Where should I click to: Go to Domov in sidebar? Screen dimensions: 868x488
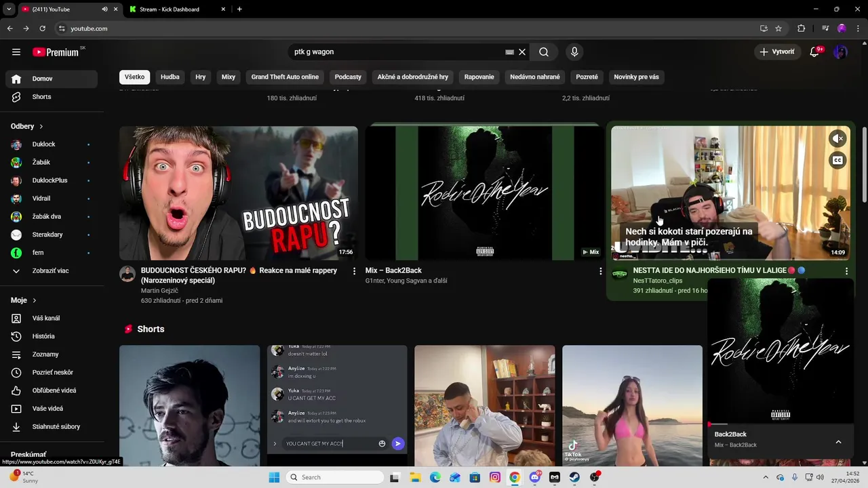point(52,79)
